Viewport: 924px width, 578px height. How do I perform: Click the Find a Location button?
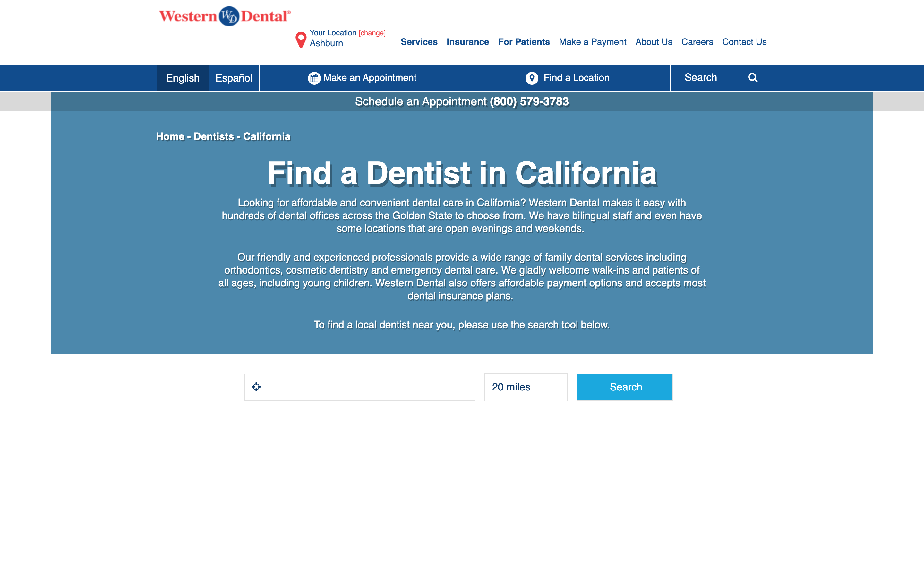pos(567,78)
